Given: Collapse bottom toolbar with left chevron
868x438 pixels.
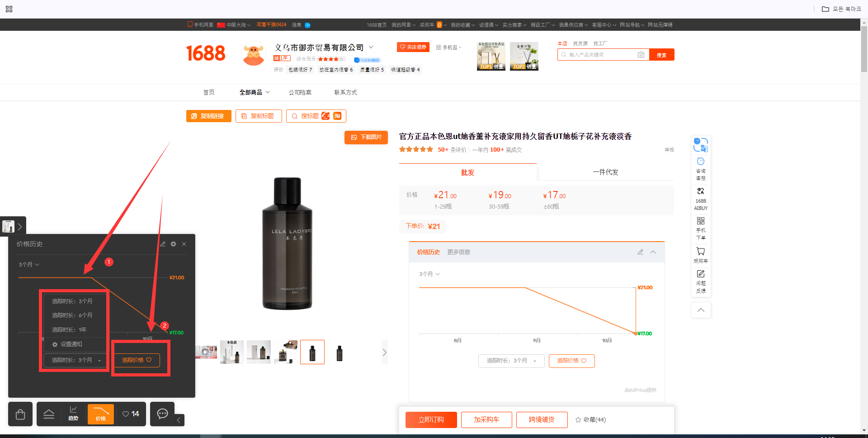Looking at the screenshot, I should tap(179, 420).
